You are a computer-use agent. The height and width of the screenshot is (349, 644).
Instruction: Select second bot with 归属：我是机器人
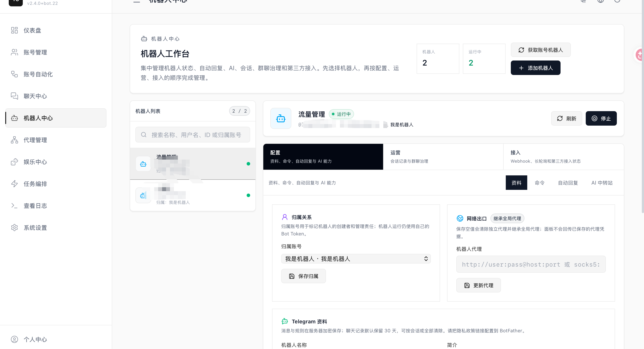(x=193, y=196)
